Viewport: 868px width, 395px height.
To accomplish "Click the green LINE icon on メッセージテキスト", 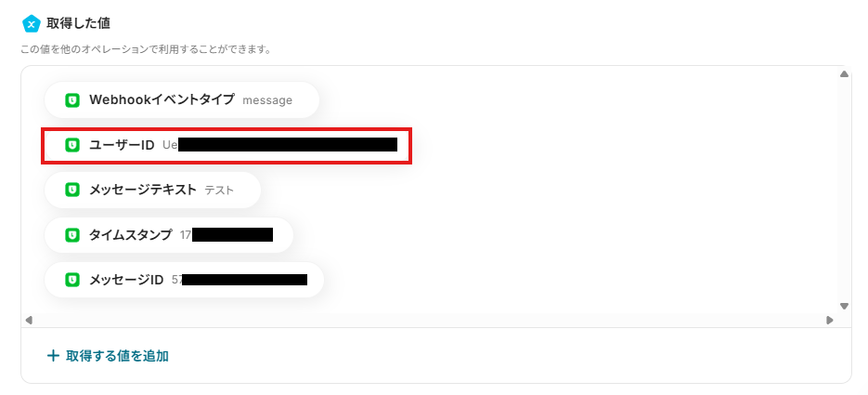I will (72, 190).
